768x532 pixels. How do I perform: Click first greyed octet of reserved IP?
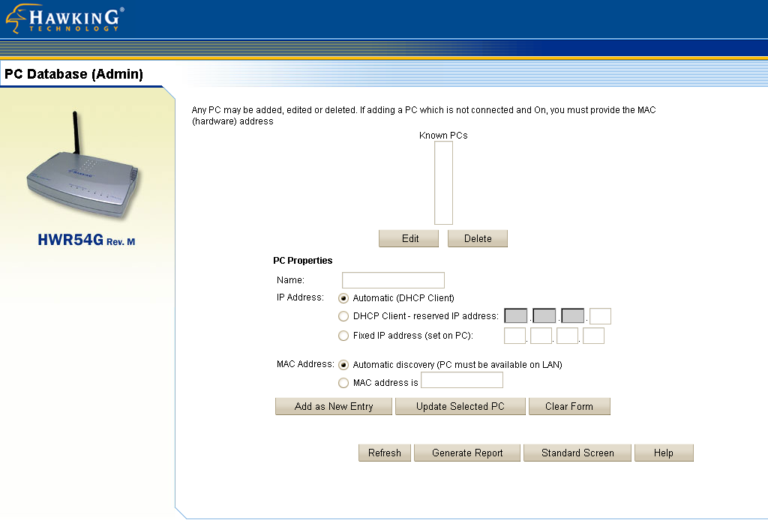pyautogui.click(x=516, y=315)
